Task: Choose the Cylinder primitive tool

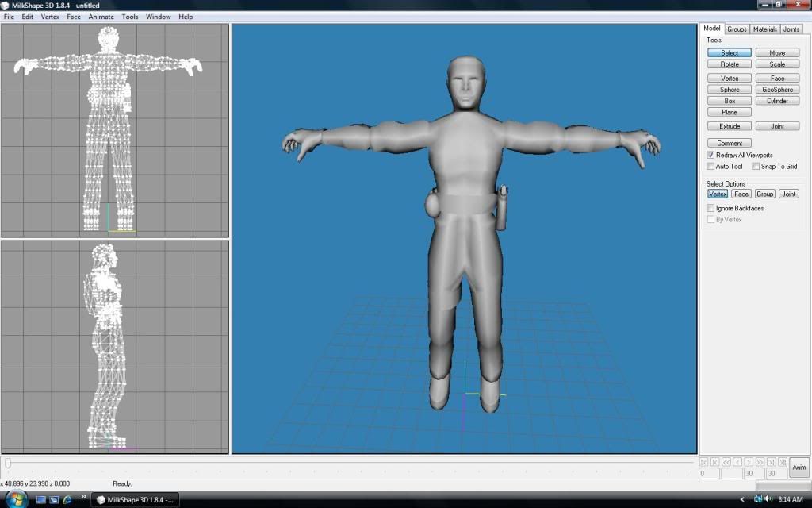Action: (x=777, y=101)
